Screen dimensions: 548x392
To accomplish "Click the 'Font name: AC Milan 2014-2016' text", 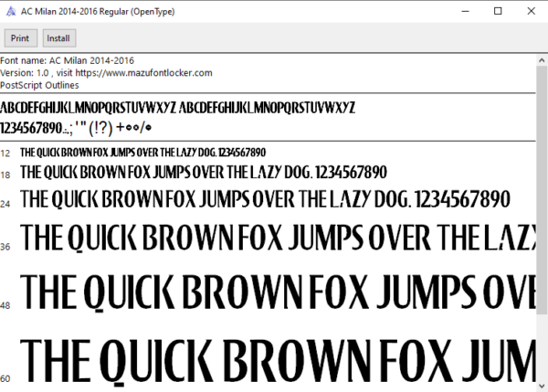I will (x=67, y=60).
